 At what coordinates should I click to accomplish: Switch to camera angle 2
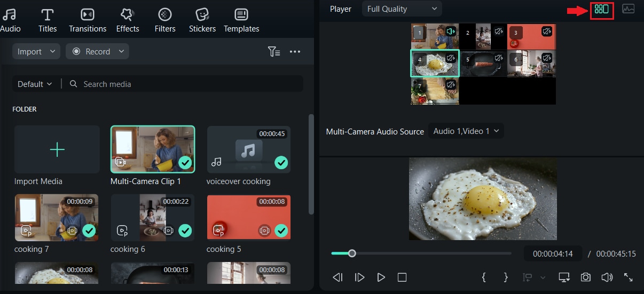point(483,36)
